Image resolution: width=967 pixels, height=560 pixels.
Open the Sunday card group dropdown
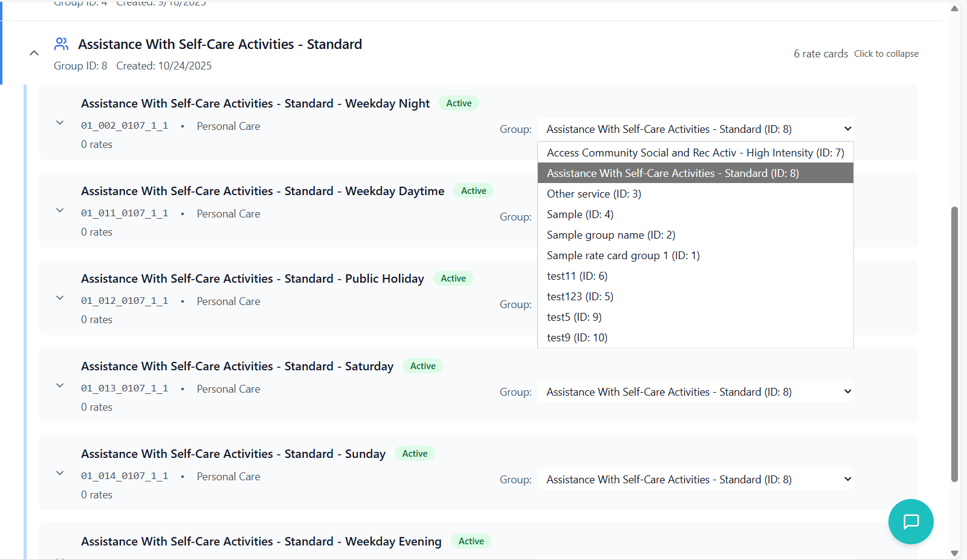(x=695, y=479)
